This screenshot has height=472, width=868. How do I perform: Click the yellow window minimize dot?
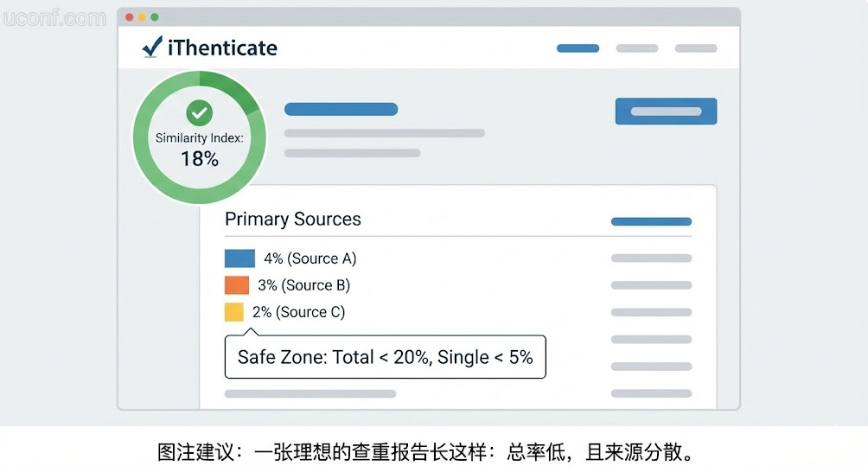(x=142, y=17)
